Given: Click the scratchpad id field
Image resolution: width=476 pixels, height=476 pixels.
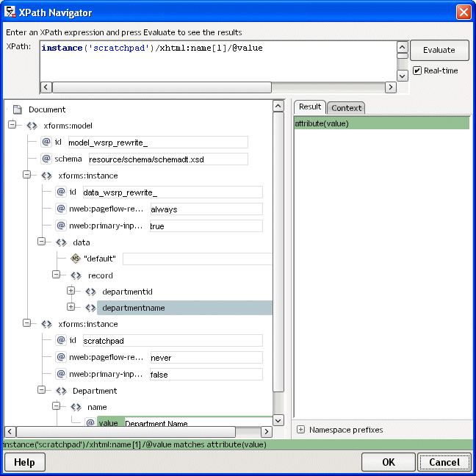Looking at the screenshot, I should [x=173, y=341].
